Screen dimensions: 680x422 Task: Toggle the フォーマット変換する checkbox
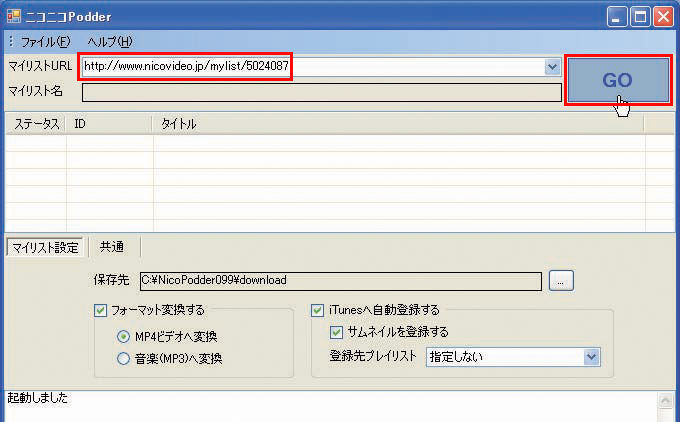pyautogui.click(x=101, y=311)
